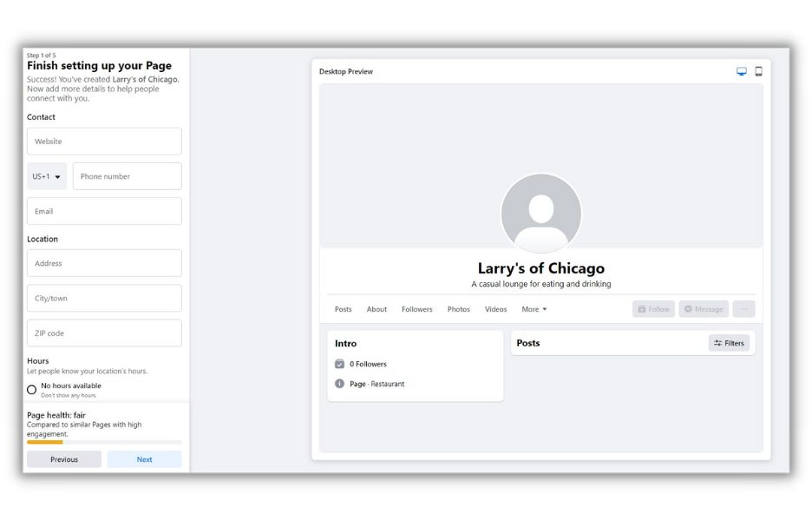Switch to the Photos tab
Image resolution: width=812 pixels, height=521 pixels.
(458, 309)
